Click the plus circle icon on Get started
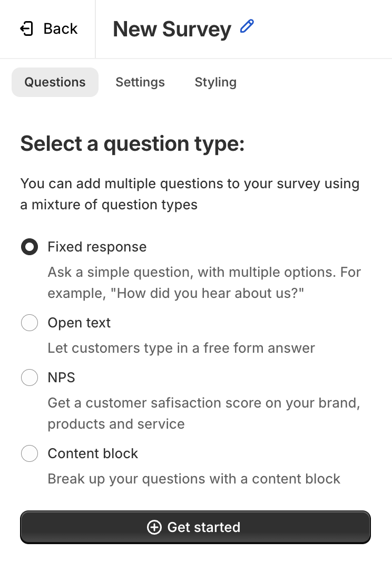392x561 pixels. pyautogui.click(x=154, y=527)
